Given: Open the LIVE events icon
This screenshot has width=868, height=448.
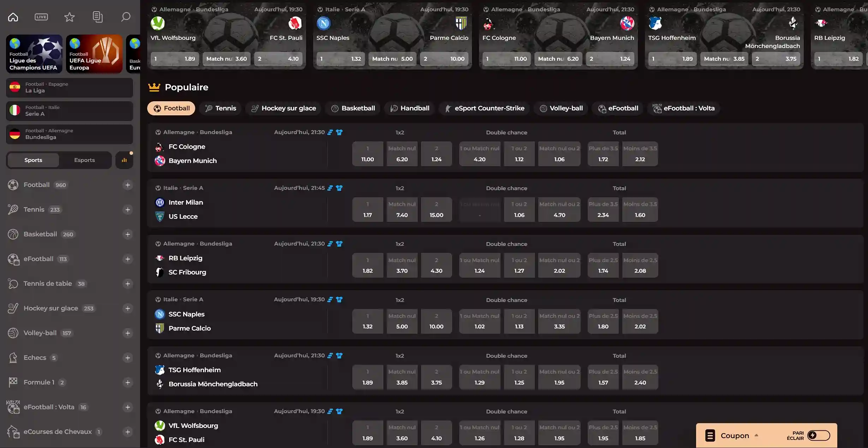Looking at the screenshot, I should coord(41,17).
